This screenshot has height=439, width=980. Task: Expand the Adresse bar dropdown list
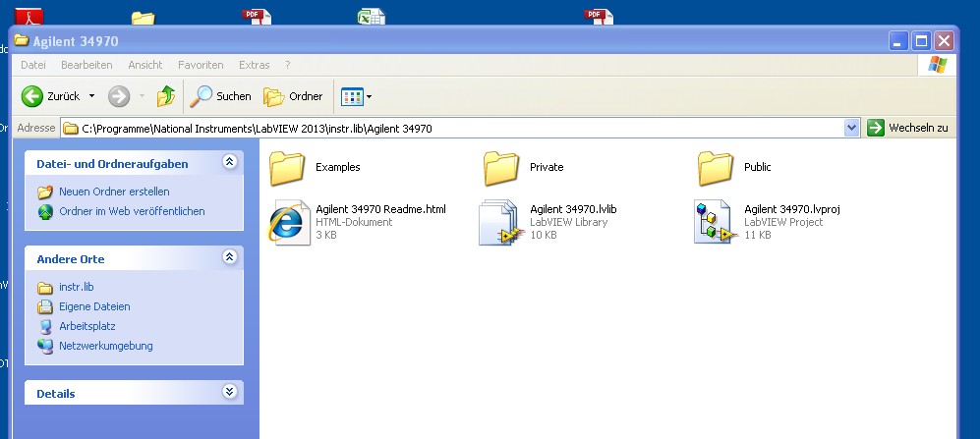[851, 129]
